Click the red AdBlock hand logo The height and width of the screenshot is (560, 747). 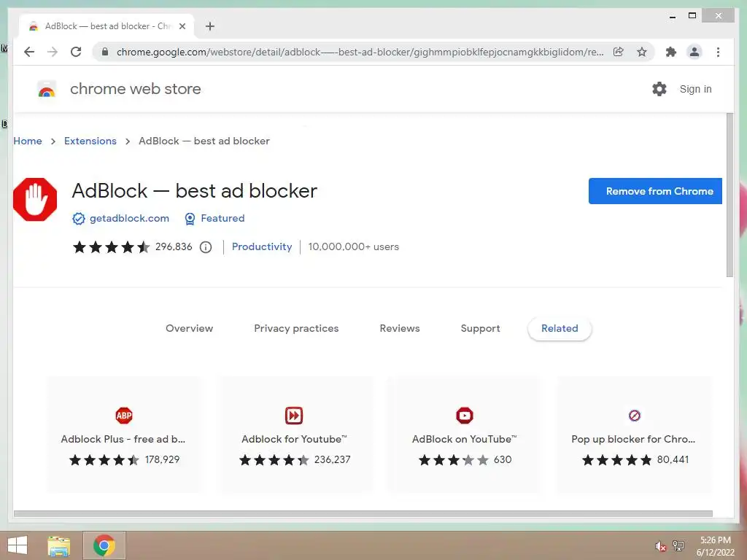(35, 200)
